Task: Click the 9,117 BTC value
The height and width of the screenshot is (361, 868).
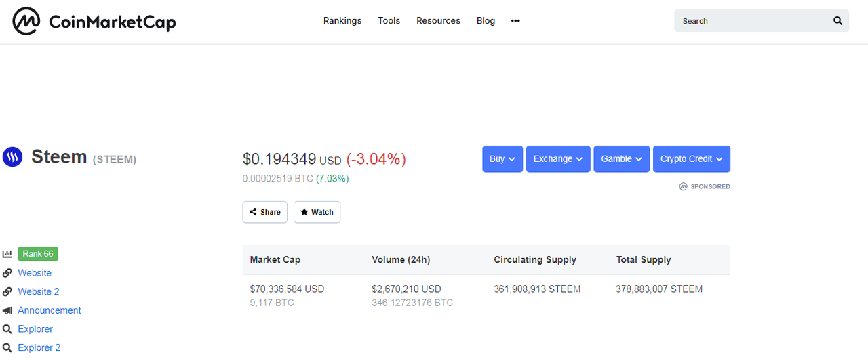Action: 272,303
